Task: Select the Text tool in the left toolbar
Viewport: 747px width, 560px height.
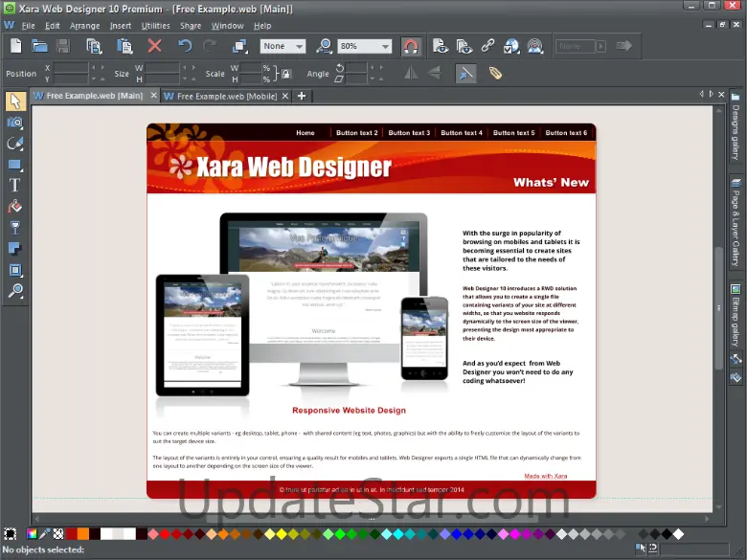Action: 14,185
